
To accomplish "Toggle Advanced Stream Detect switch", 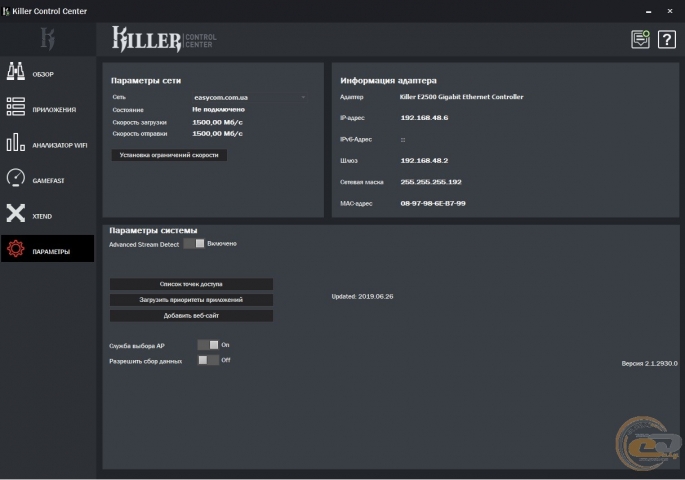I will pos(194,244).
